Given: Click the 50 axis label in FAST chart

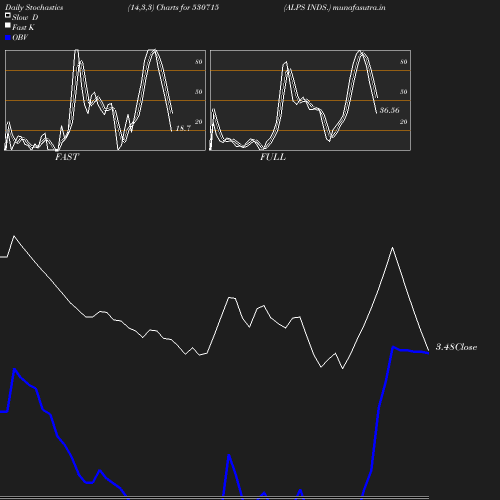Looking at the screenshot, I should 199,92.
